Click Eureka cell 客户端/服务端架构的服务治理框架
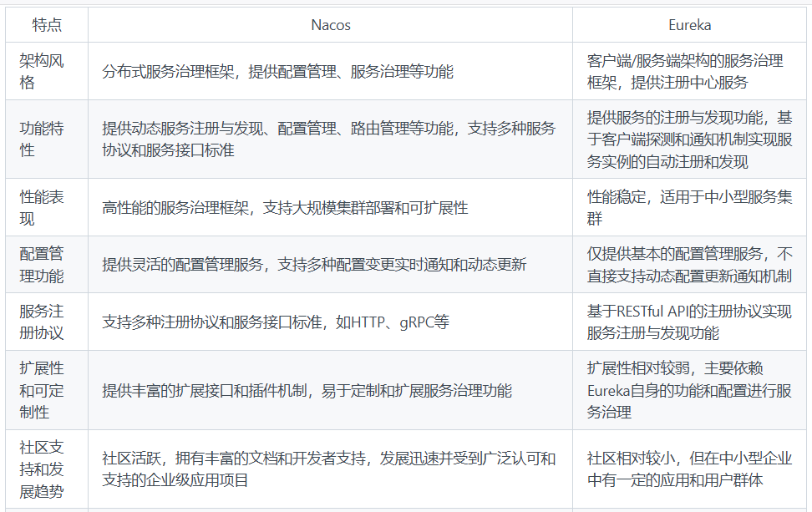The width and height of the screenshot is (812, 512). [x=689, y=72]
